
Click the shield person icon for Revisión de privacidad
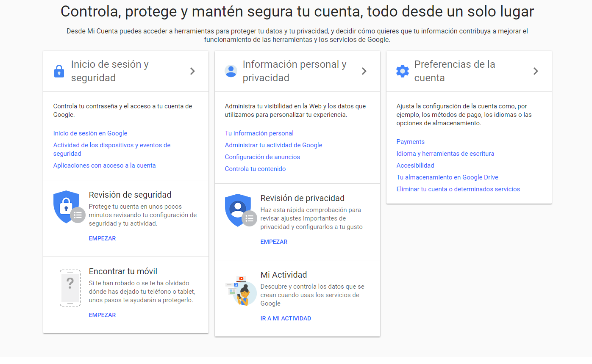(x=241, y=210)
